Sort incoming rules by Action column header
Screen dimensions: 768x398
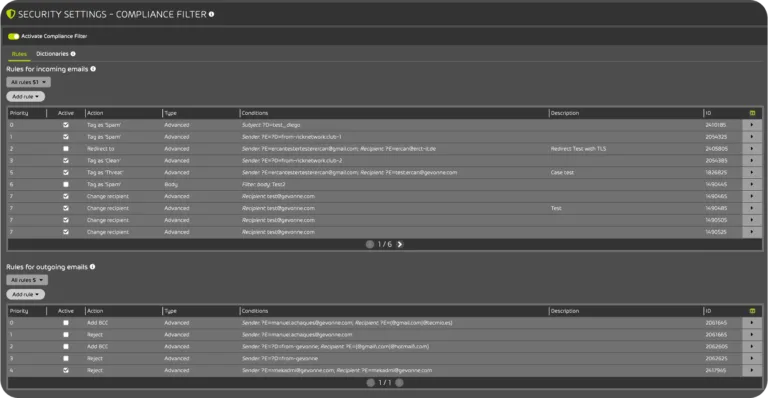tap(95, 113)
